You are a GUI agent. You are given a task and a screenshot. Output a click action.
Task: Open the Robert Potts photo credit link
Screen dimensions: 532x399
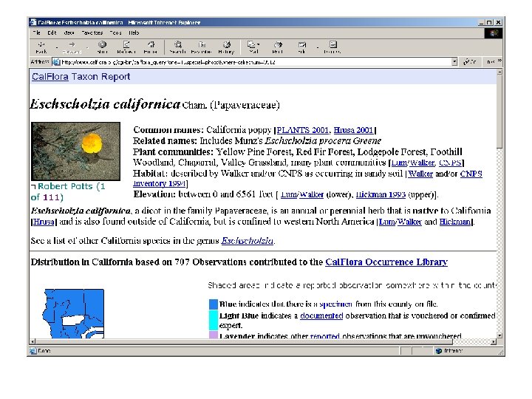(x=65, y=186)
